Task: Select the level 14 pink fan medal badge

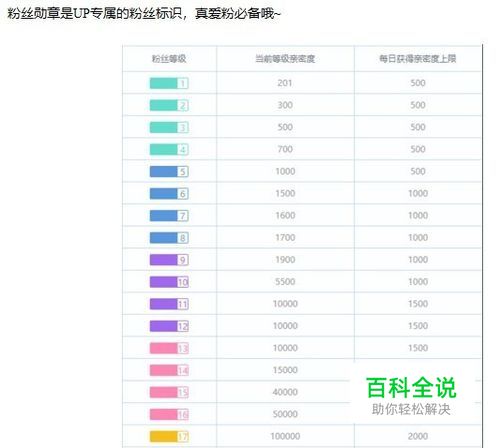Action: click(169, 370)
